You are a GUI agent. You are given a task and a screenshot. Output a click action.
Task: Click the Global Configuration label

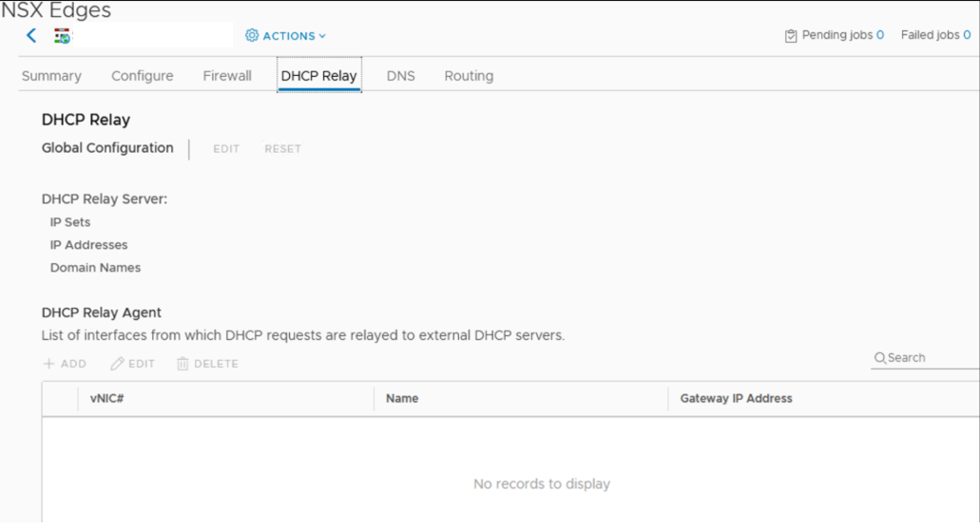pyautogui.click(x=107, y=148)
